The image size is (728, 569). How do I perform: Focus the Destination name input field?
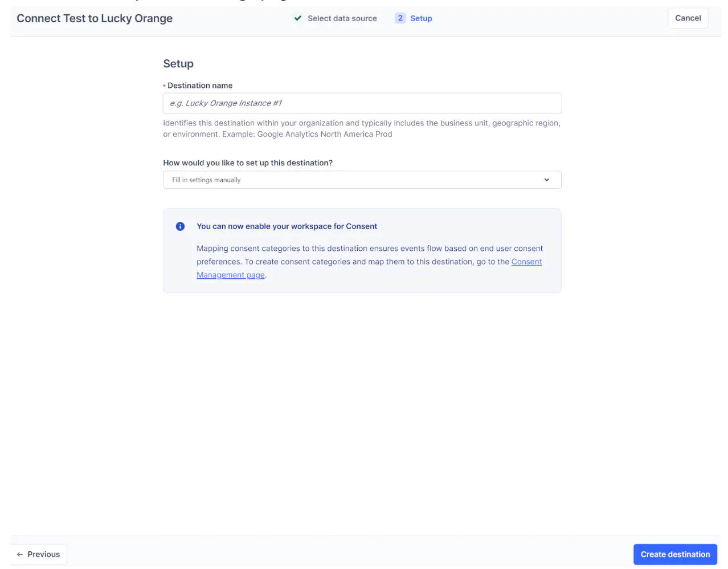(362, 103)
